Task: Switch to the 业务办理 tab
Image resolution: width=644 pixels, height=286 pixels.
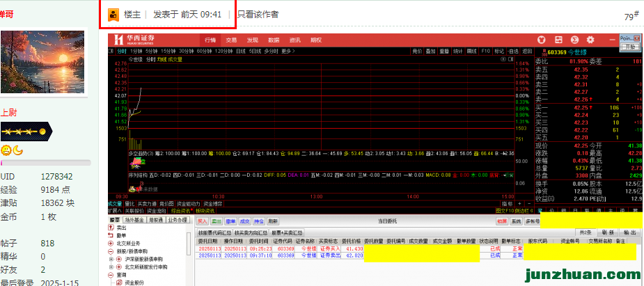Action: (177, 220)
